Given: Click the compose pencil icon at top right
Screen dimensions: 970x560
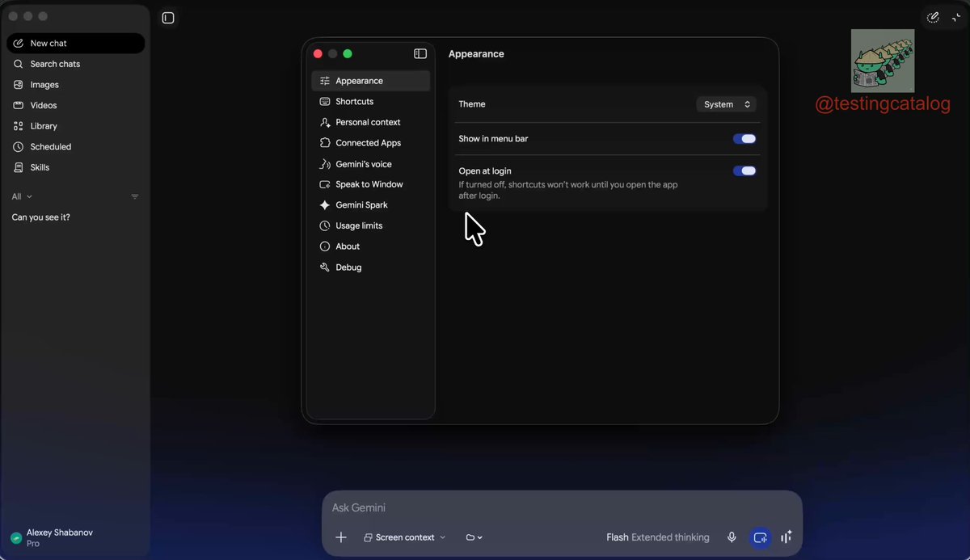Looking at the screenshot, I should (x=933, y=17).
